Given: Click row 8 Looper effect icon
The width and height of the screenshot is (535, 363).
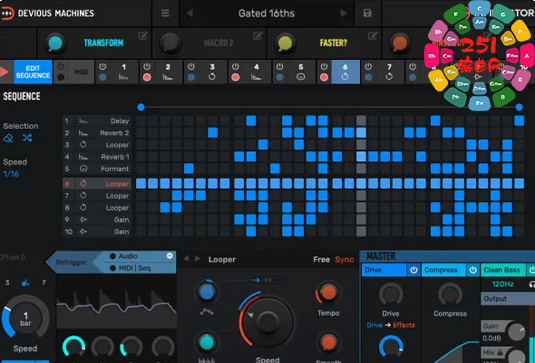Looking at the screenshot, I should pos(83,208).
